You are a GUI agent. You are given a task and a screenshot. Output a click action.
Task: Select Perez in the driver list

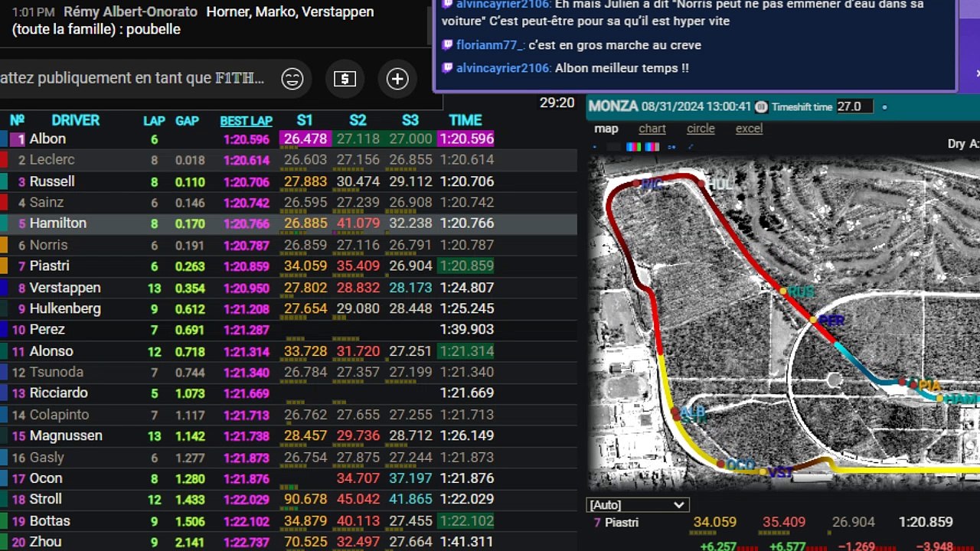click(47, 329)
